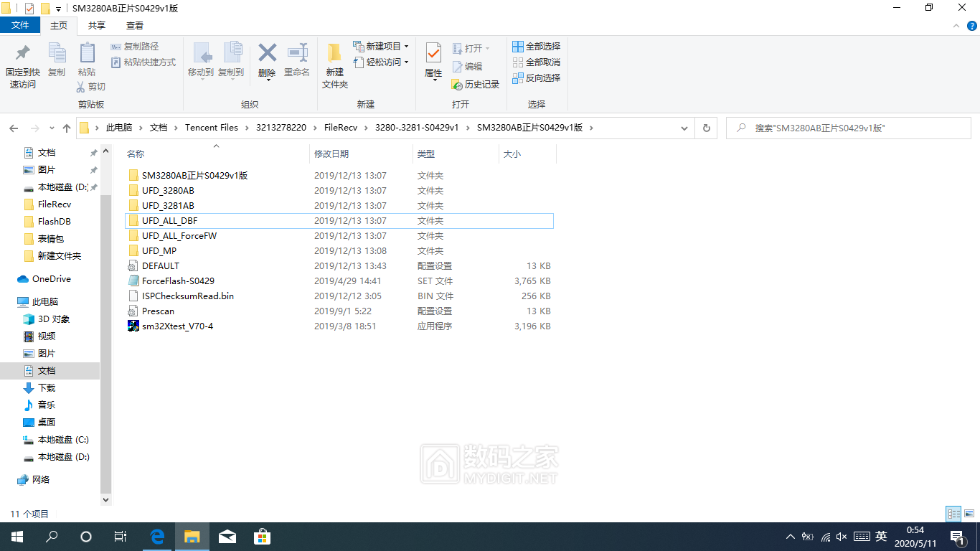The image size is (980, 551).
Task: Click the Move to icon
Action: [201, 60]
